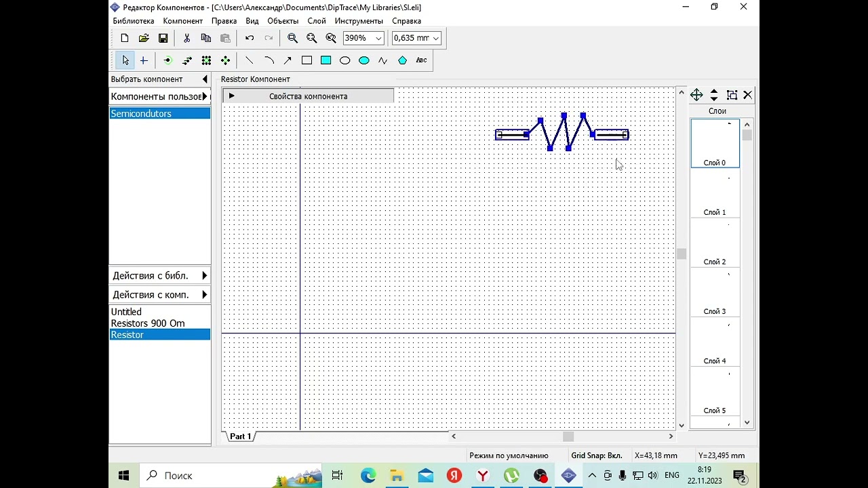
Task: Open the zoom 390% dropdown
Action: [378, 39]
